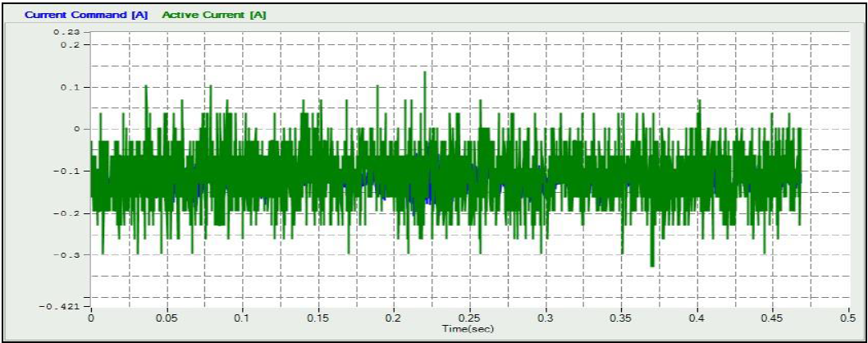
Task: Click the 0.05 x-axis tick label
Action: (x=166, y=318)
